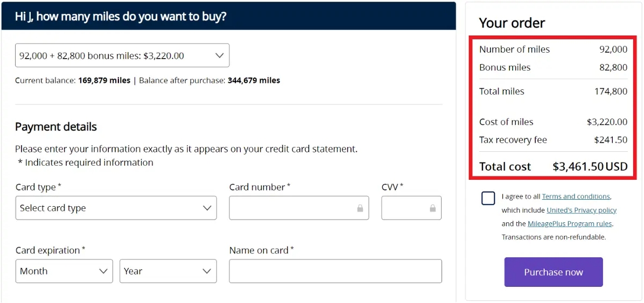
Task: Click the Purchase now button
Action: tap(554, 272)
